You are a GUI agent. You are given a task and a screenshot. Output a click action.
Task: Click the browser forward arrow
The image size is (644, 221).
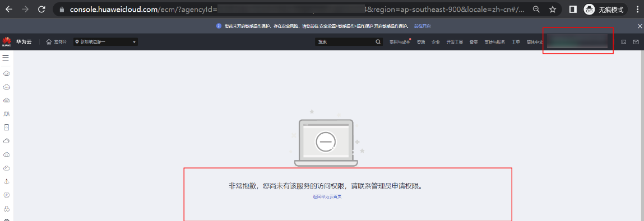pos(25,9)
